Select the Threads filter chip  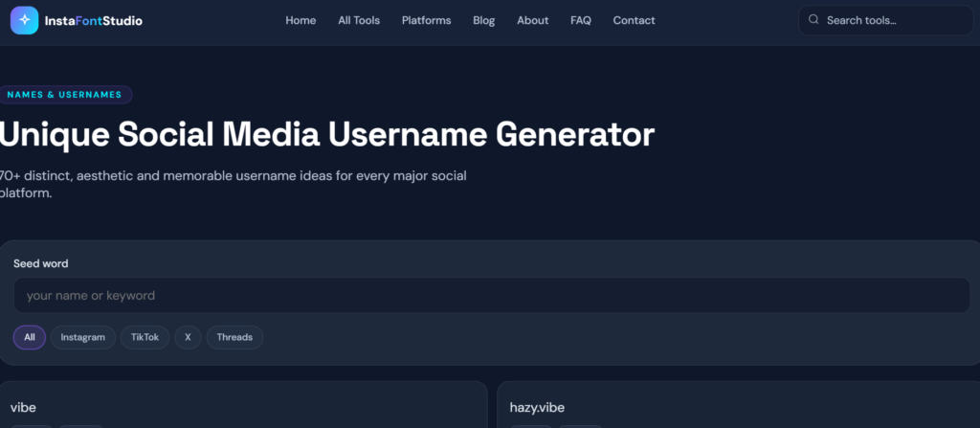tap(234, 337)
